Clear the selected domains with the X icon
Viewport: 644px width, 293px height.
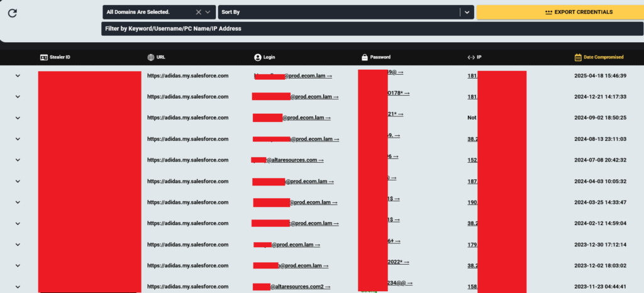coord(198,13)
